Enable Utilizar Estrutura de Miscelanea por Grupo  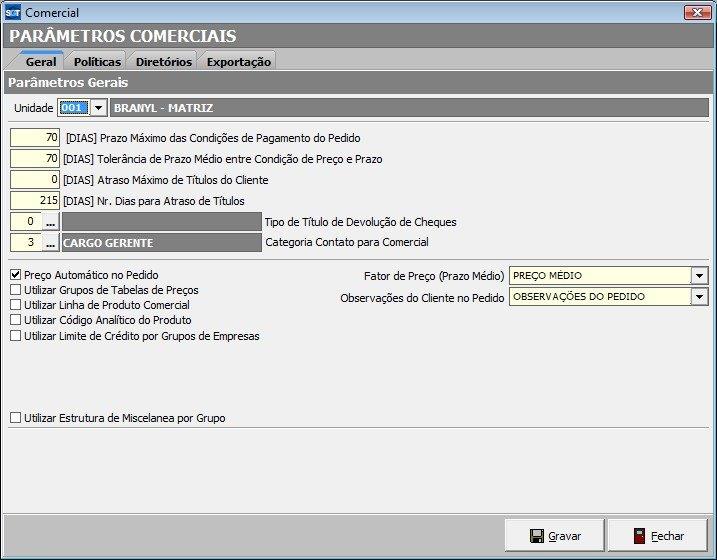(x=15, y=418)
